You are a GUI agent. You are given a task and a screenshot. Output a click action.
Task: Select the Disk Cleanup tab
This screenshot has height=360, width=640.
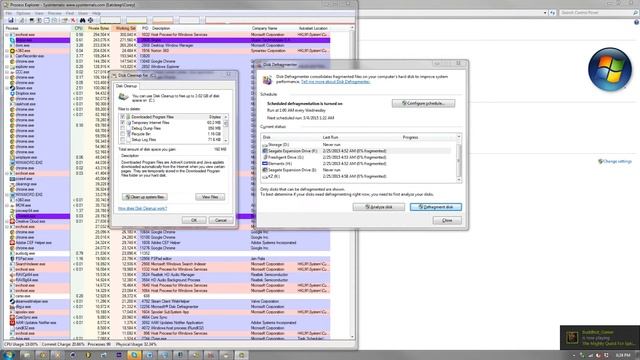point(127,86)
